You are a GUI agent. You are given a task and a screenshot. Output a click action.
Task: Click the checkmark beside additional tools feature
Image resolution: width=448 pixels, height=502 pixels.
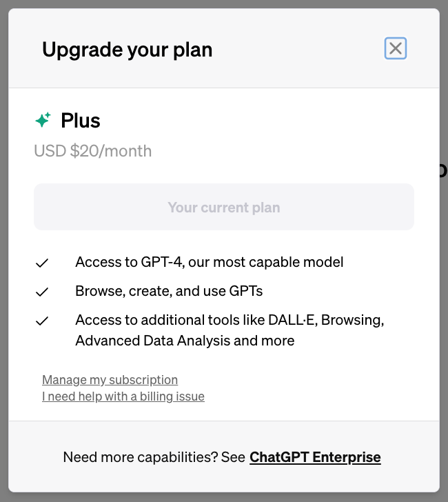[42, 321]
